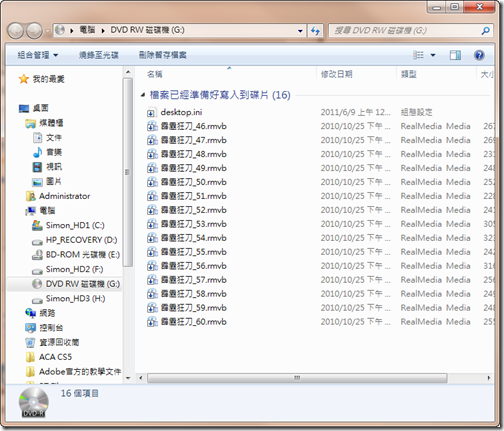Screen dimensions: 504x431
Task: Click the navigation pane vertical scrollbar thumb
Action: click(x=127, y=172)
